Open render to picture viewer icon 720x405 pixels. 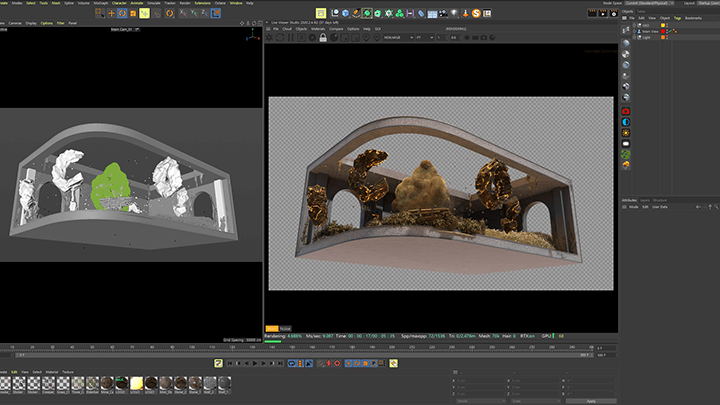point(603,13)
